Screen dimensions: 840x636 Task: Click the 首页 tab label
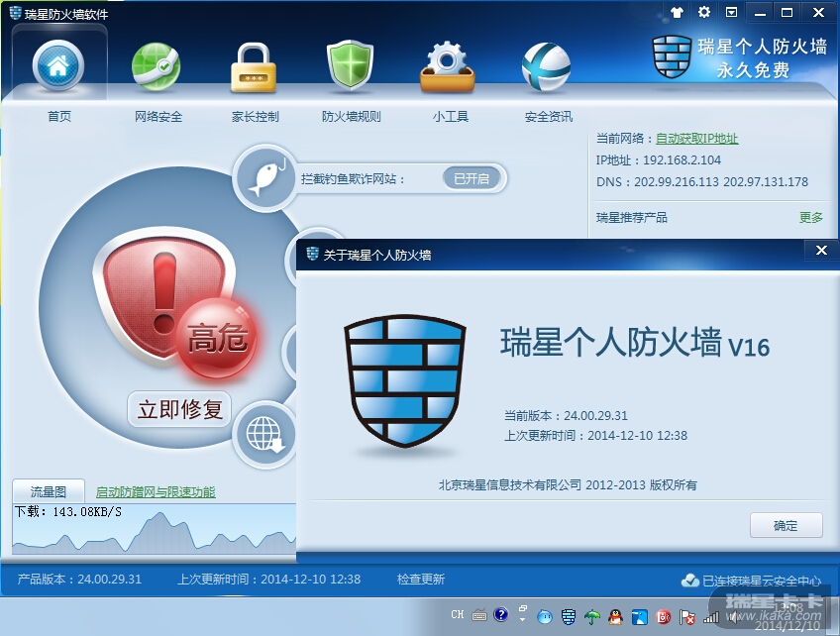pos(58,116)
